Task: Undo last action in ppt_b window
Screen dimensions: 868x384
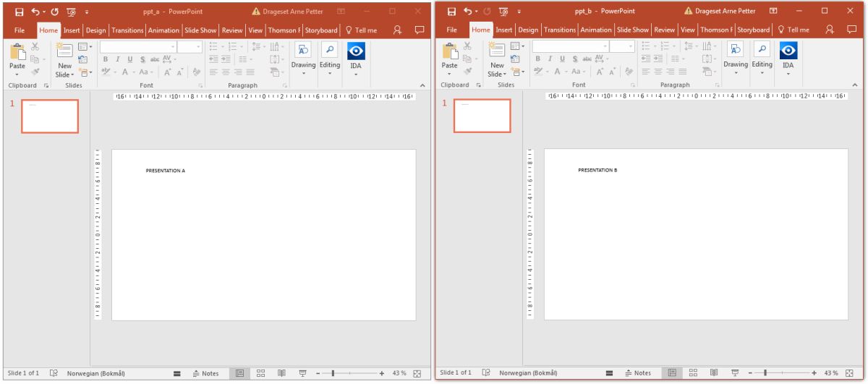Action: click(468, 12)
